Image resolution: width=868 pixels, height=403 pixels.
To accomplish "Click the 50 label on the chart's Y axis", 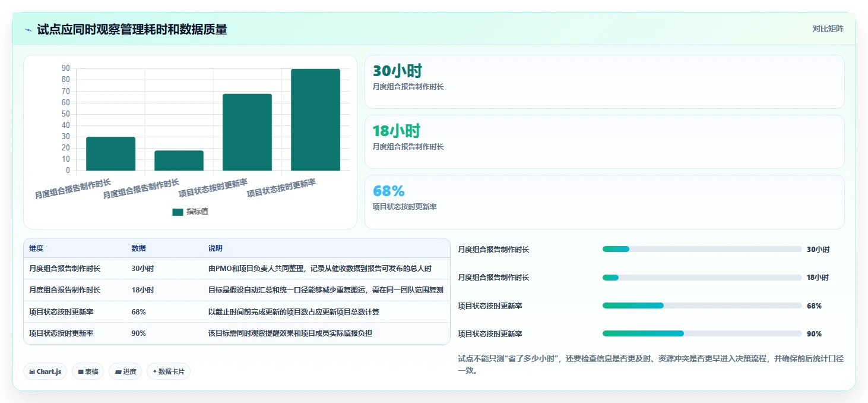I will pos(66,114).
